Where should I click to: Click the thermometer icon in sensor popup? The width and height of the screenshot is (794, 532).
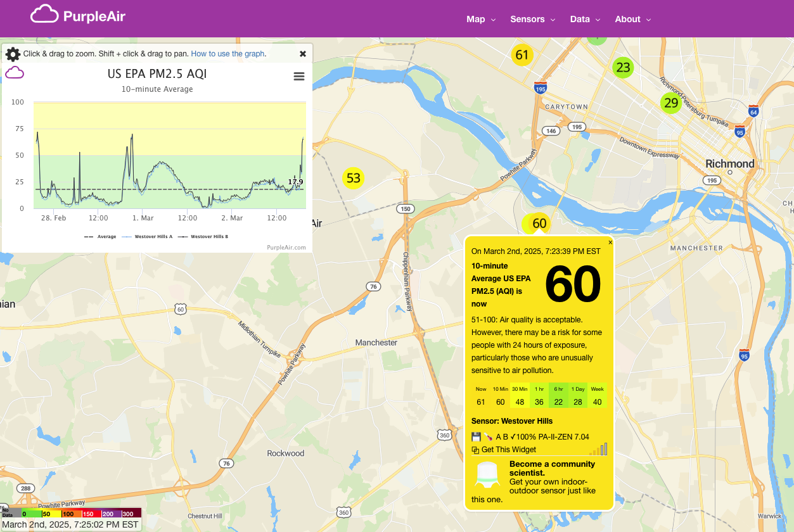coord(489,436)
